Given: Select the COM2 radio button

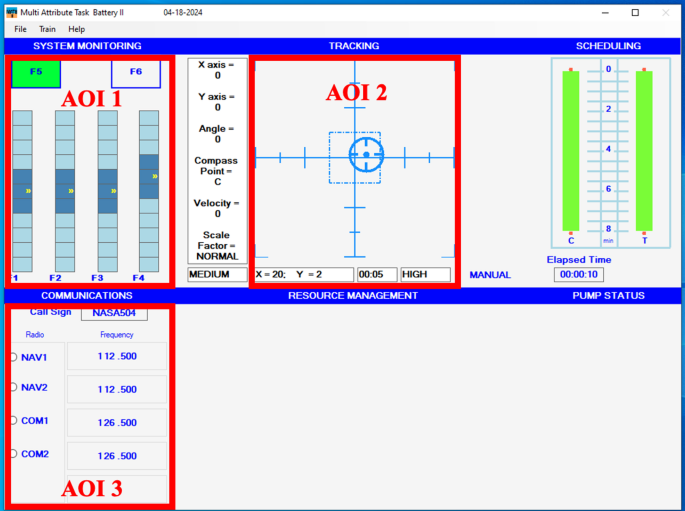Looking at the screenshot, I should click(x=13, y=455).
